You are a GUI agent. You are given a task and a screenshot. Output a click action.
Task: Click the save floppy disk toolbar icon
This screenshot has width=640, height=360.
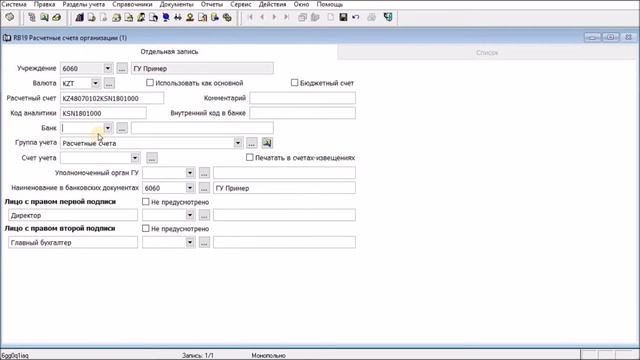343,17
